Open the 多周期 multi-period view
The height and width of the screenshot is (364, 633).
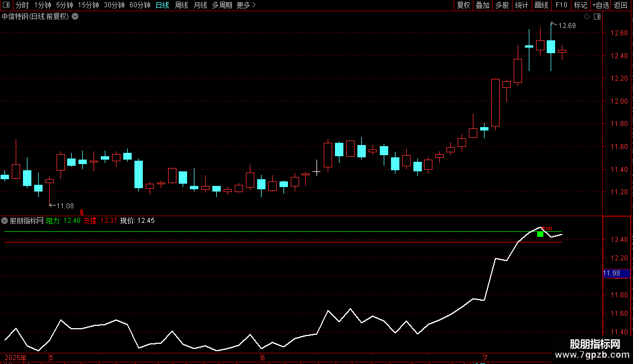[222, 5]
